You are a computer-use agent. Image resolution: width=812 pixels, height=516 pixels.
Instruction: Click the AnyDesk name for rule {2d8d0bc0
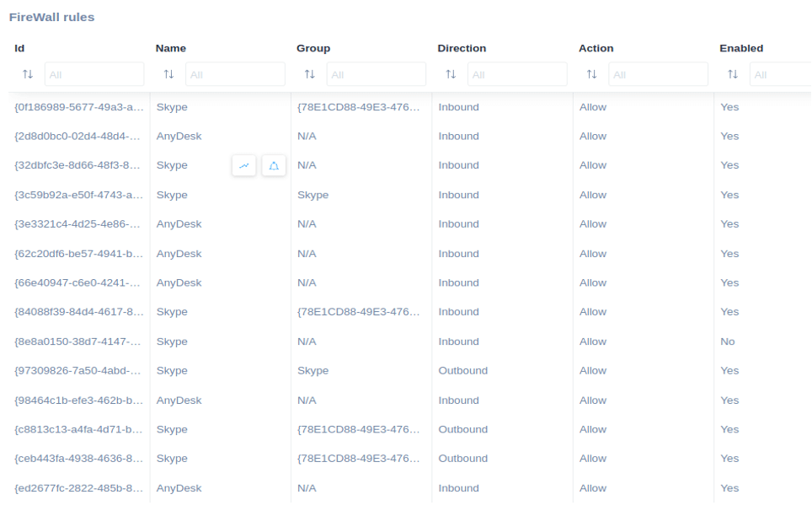click(x=179, y=137)
